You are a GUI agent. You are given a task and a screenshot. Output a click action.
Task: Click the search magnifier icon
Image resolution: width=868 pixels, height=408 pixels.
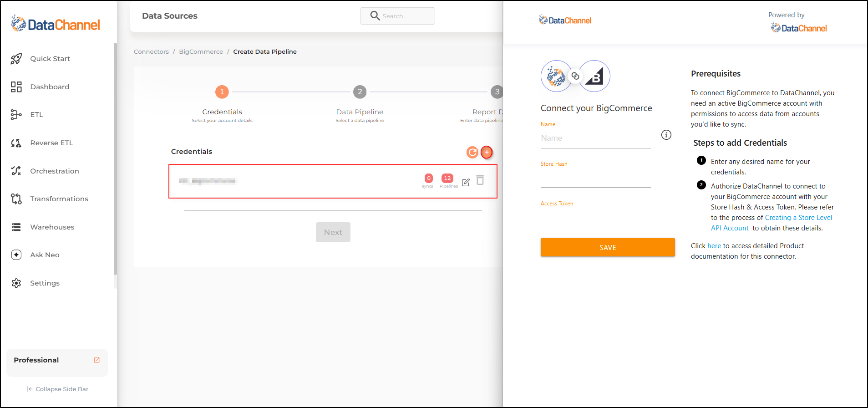(375, 16)
